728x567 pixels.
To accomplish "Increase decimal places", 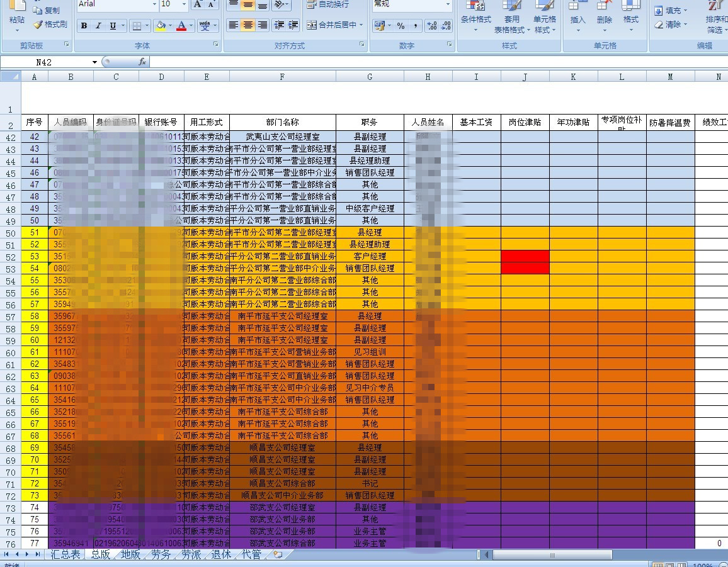I will [432, 26].
